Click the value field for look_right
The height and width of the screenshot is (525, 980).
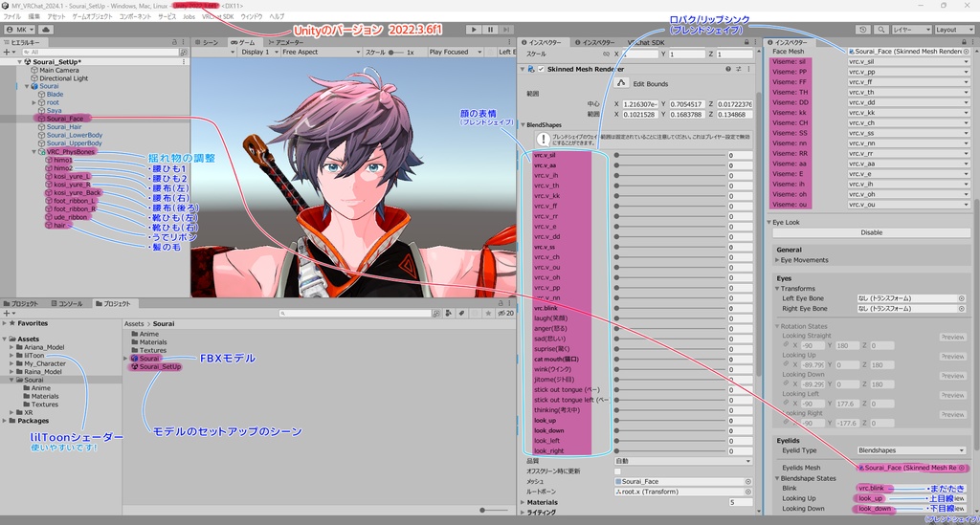740,451
